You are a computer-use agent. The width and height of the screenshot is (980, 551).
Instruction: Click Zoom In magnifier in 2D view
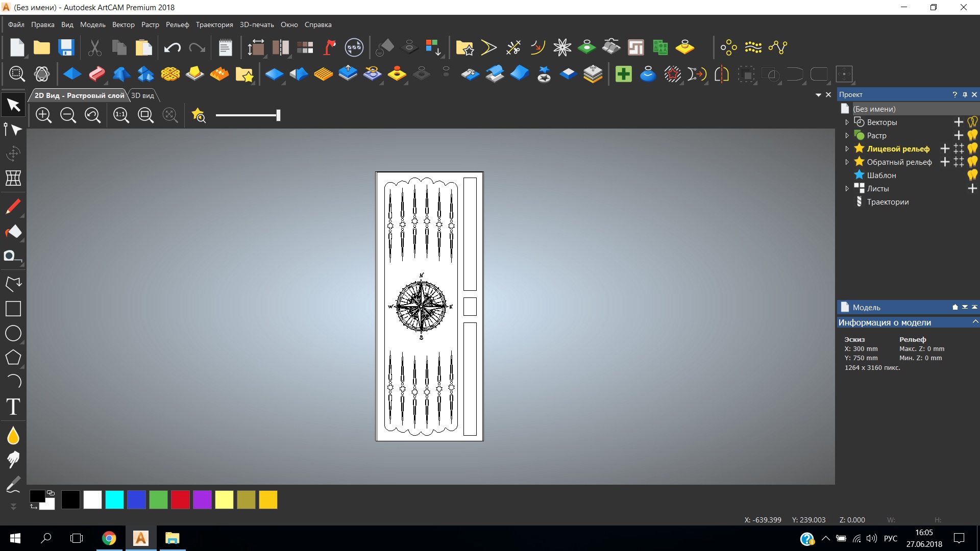pyautogui.click(x=44, y=115)
